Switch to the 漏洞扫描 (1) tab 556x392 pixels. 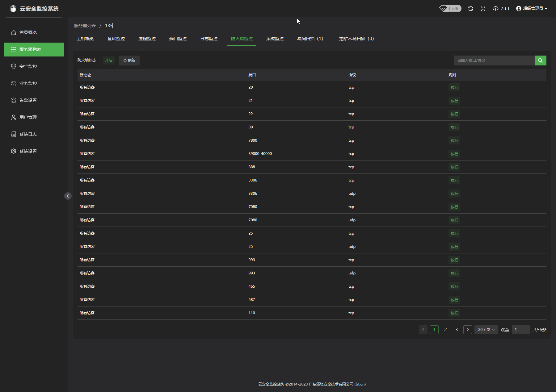tap(310, 39)
